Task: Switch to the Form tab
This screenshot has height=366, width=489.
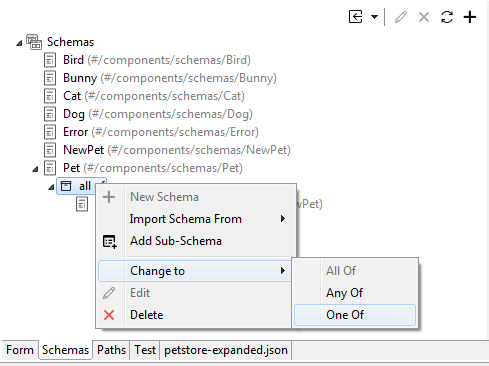Action: pyautogui.click(x=20, y=350)
